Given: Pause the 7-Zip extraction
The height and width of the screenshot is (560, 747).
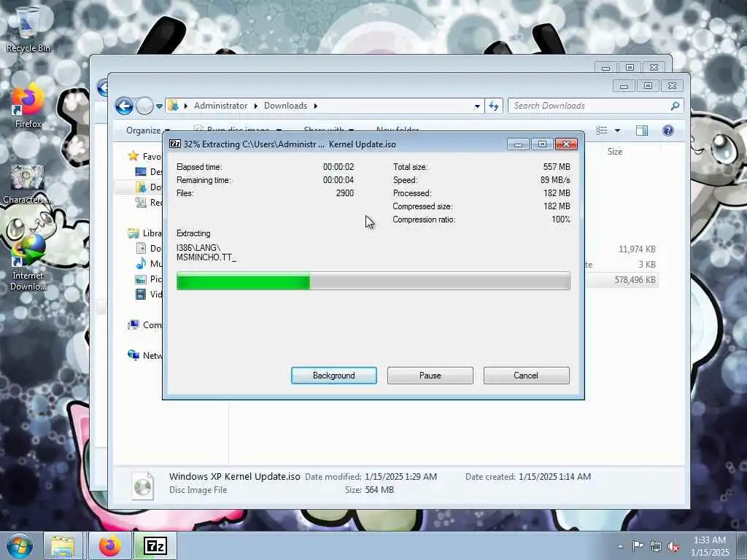Looking at the screenshot, I should (x=430, y=376).
